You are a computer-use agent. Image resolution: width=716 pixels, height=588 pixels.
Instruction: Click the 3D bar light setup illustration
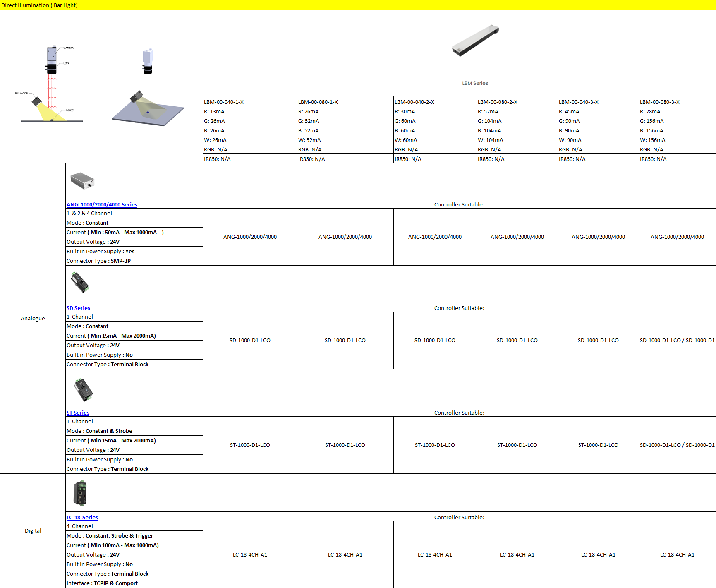tap(148, 87)
